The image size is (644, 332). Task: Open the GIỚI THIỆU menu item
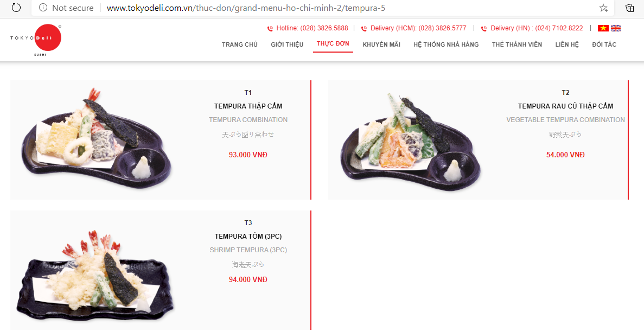[x=287, y=44]
